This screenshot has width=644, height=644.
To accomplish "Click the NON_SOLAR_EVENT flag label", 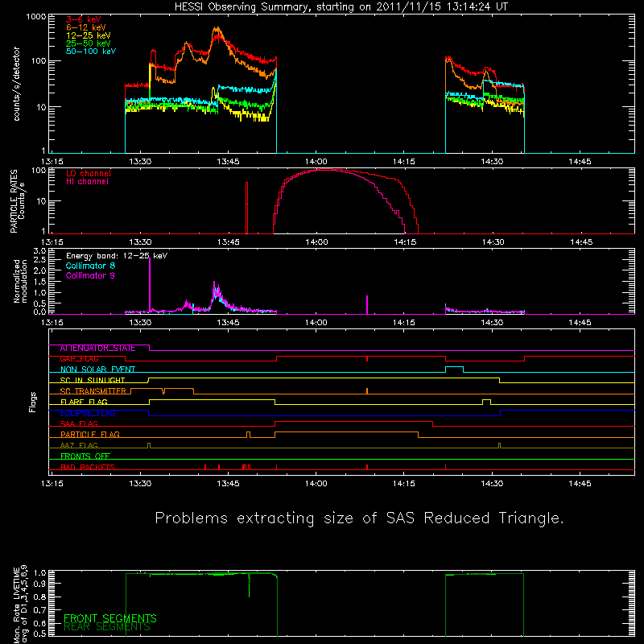I will click(x=97, y=369).
